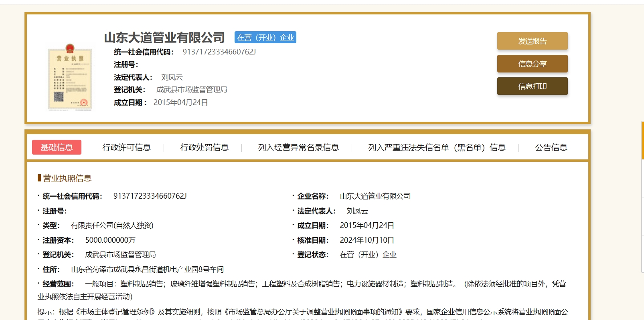Click header founding date 2015年04月24日
Image resolution: width=644 pixels, height=320 pixels.
click(x=180, y=103)
